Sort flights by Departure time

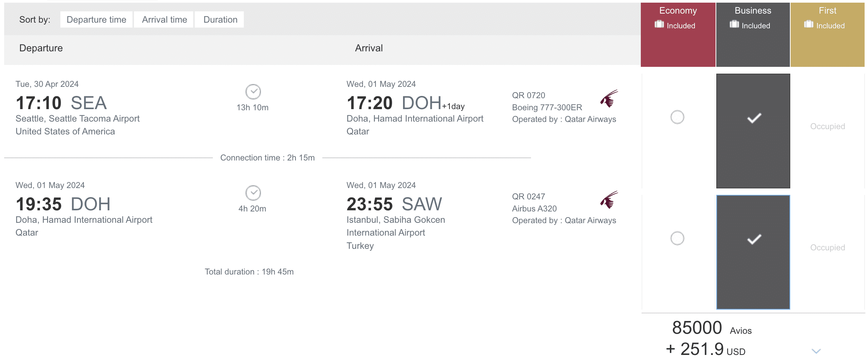point(96,20)
